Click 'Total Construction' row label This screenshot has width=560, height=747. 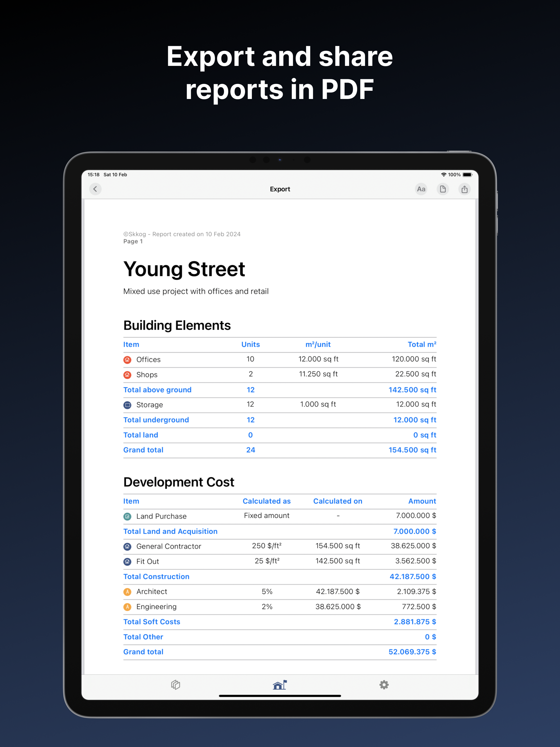pos(156,576)
